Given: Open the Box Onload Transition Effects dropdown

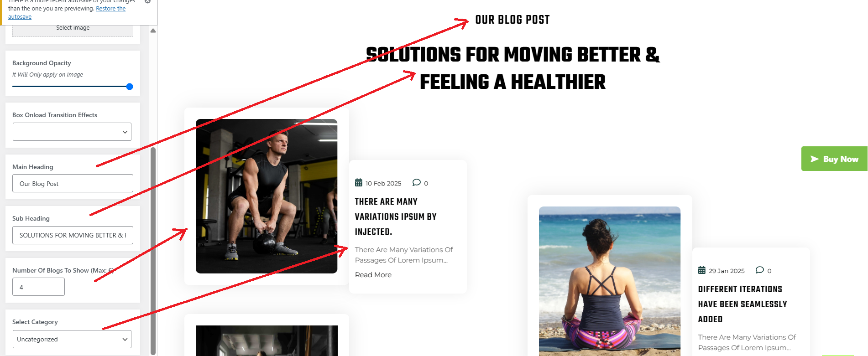Looking at the screenshot, I should coord(72,132).
